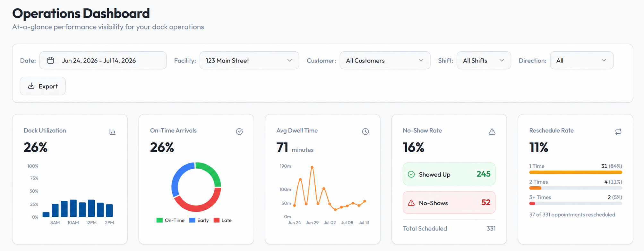Click the download icon on Export button
This screenshot has height=251, width=644.
[x=31, y=86]
